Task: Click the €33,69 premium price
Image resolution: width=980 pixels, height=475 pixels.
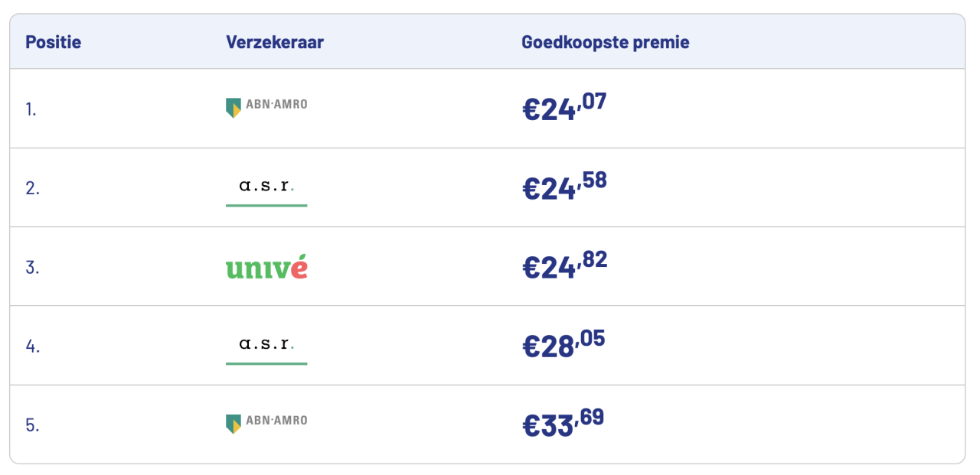Action: pos(563,423)
